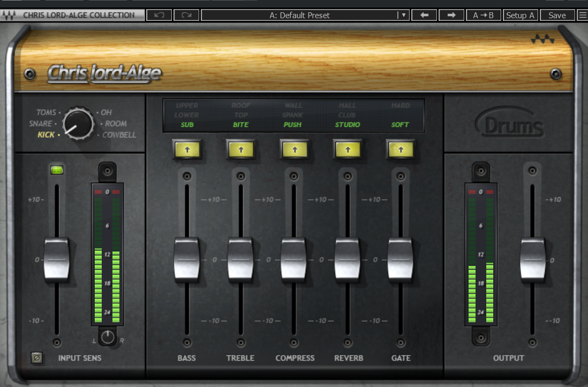Switch setup with Setup A button
The image size is (588, 387).
click(520, 15)
